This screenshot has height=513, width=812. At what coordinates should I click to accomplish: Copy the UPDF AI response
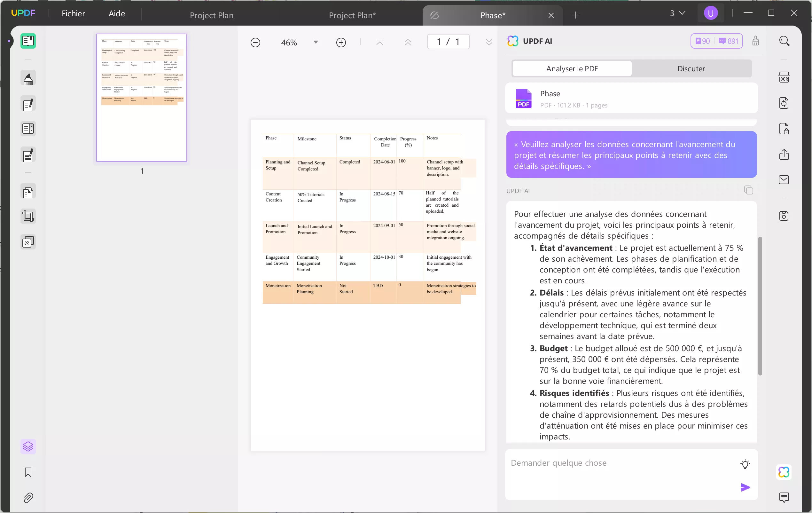coord(748,190)
